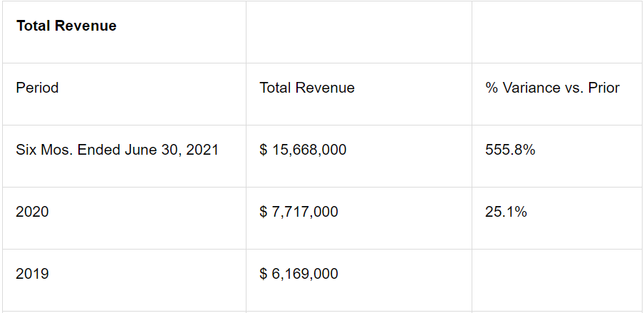Click the 2019 period cell

tap(32, 274)
